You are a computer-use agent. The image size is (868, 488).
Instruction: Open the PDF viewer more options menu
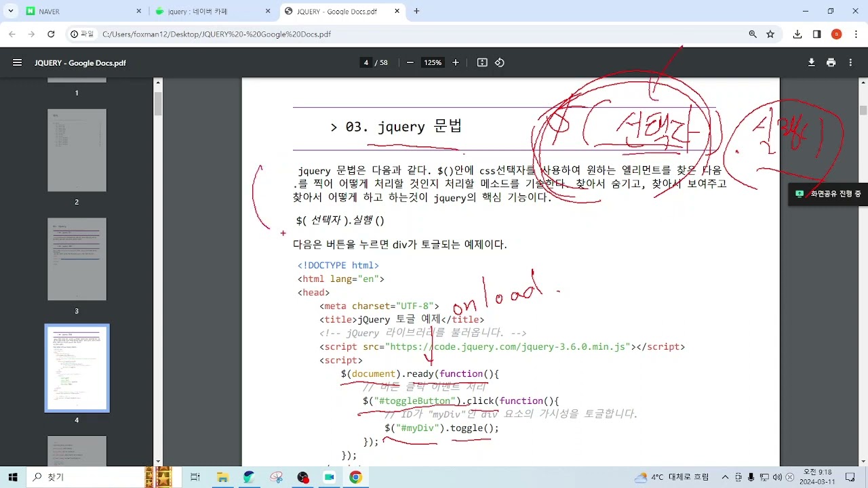(x=852, y=62)
